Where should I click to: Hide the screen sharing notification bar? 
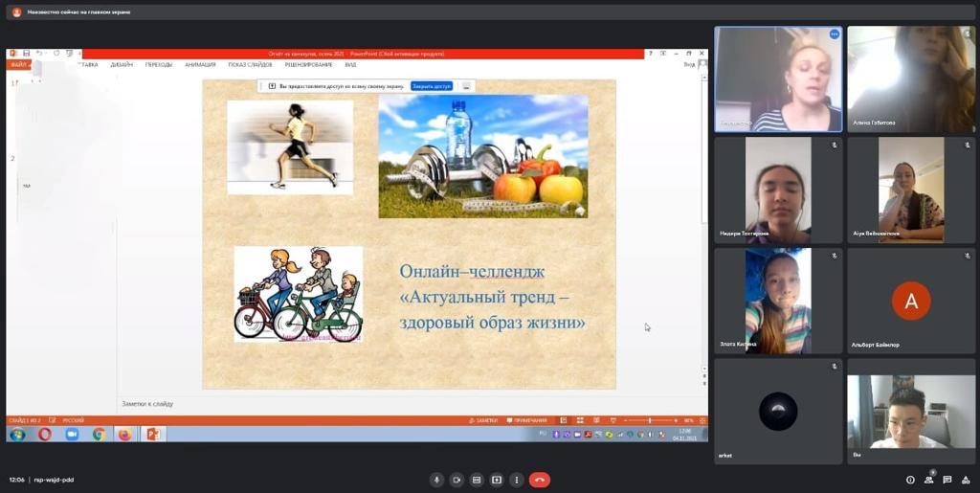pyautogui.click(x=466, y=86)
